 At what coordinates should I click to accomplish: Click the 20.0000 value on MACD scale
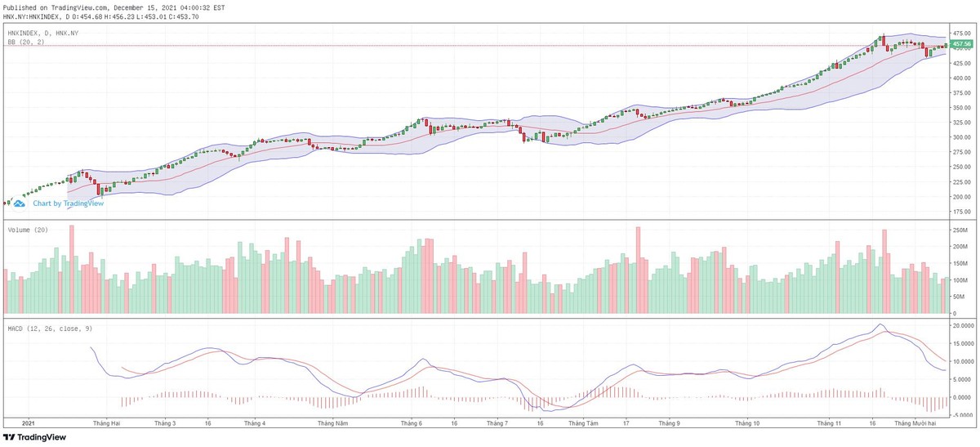[962, 324]
